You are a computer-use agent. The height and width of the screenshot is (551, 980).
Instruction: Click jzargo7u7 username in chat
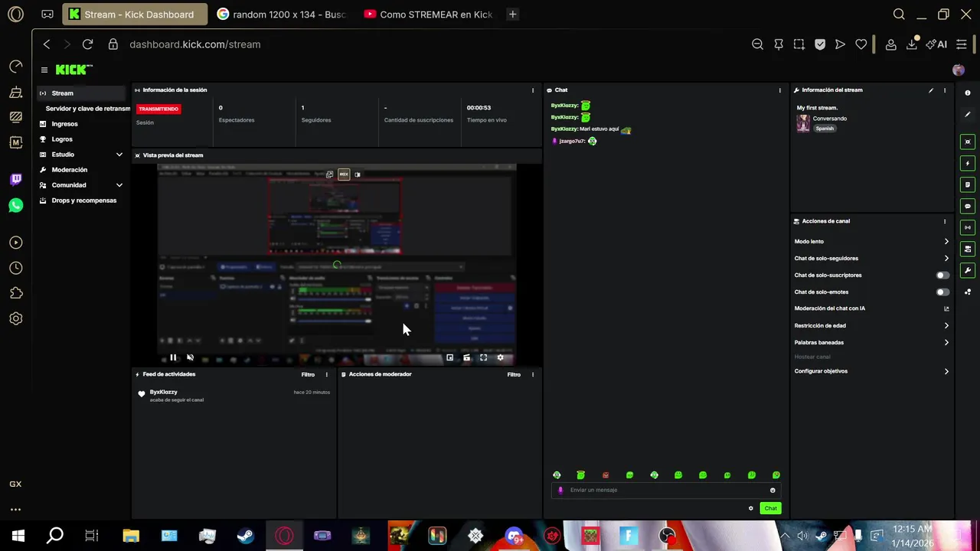[x=572, y=142]
